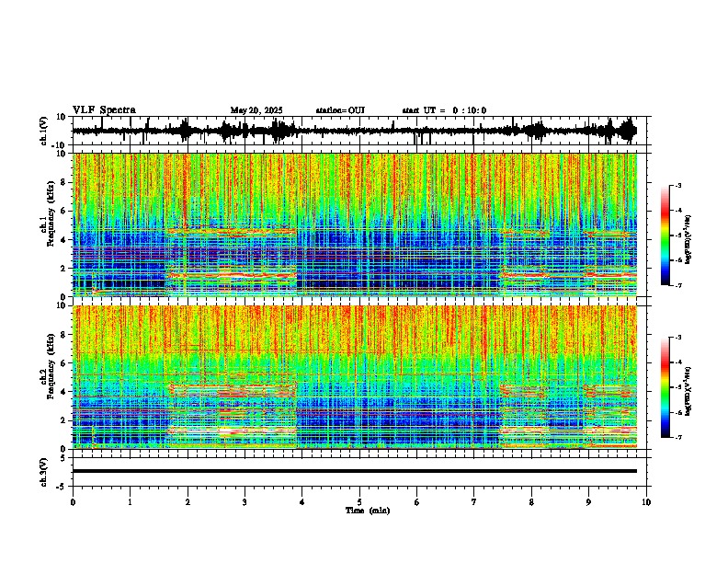Click the log(PSD) label beside the ch.2 color bar
Image resolution: width=728 pixels, height=563 pixels.
click(x=688, y=391)
